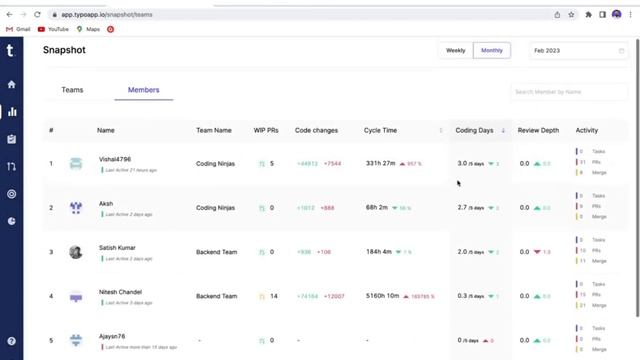Open member Nitesh Chandel
The width and height of the screenshot is (640, 360).
tap(120, 292)
